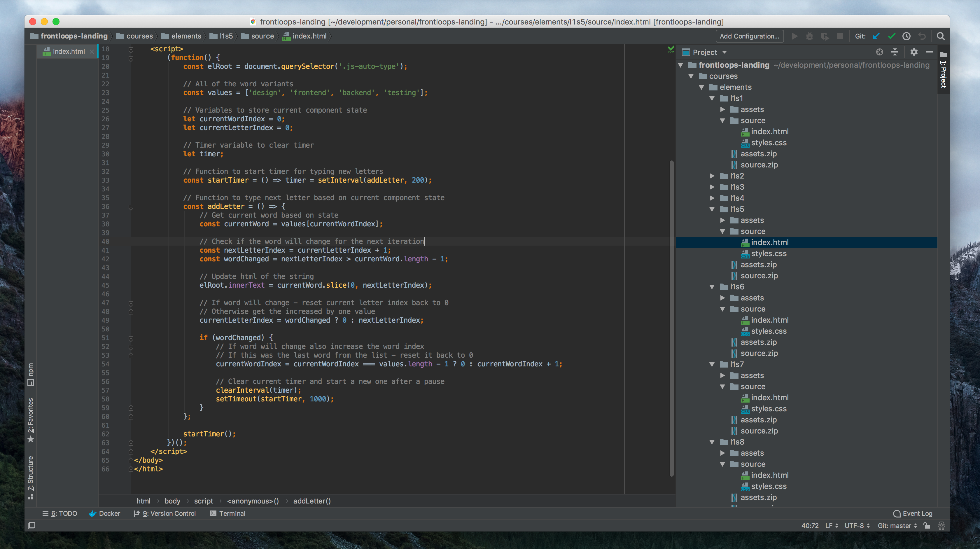This screenshot has height=549, width=980.
Task: Collapse the l1s5 folder
Action: (x=712, y=209)
